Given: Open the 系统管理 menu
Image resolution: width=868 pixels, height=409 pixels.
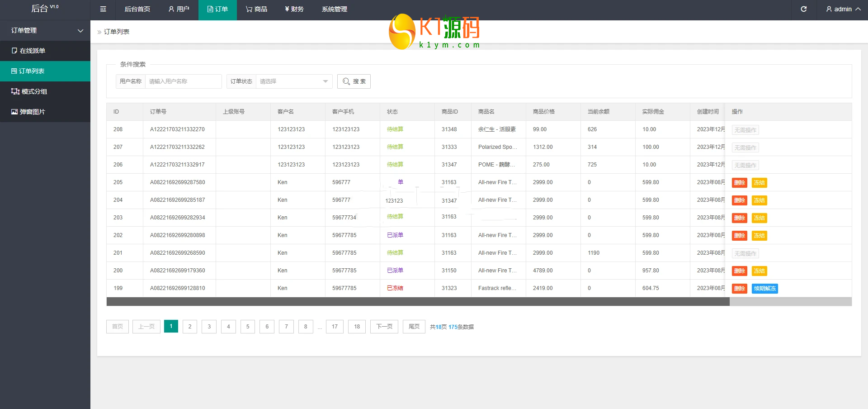Looking at the screenshot, I should [334, 9].
